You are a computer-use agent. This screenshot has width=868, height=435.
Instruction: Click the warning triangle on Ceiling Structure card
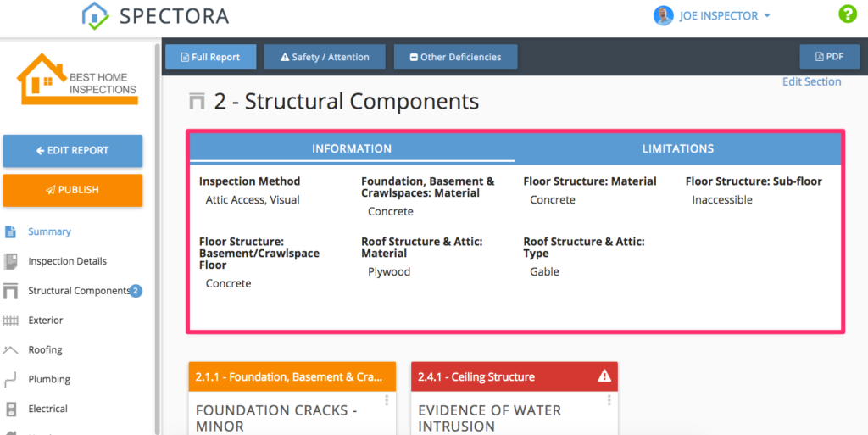604,376
